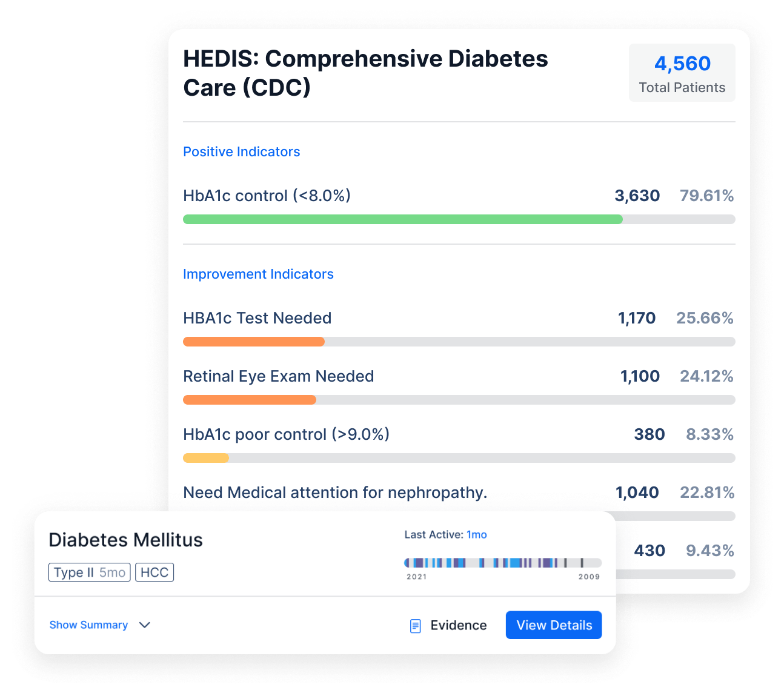Open the Positive Indicators section
784x693 pixels.
[x=242, y=151]
